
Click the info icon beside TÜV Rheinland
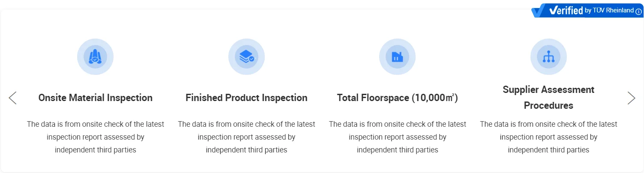click(x=638, y=12)
